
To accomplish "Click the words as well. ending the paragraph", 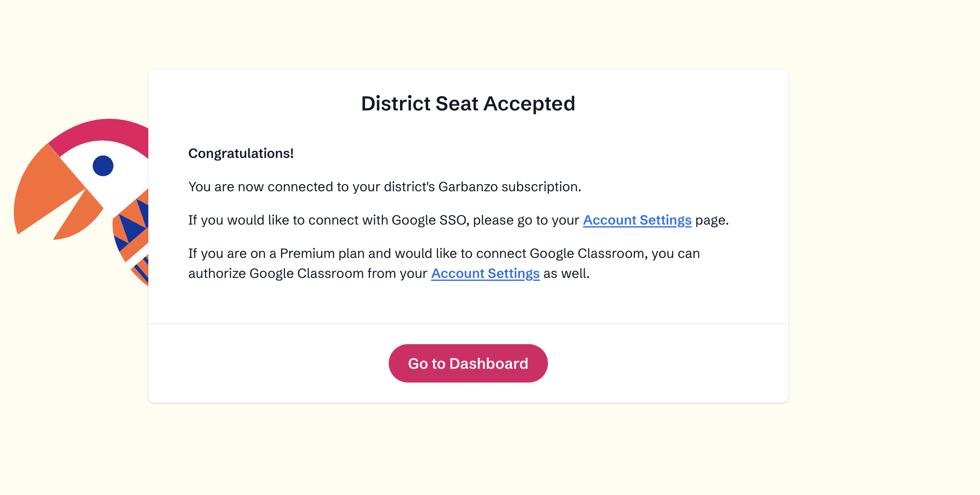I will (x=566, y=273).
